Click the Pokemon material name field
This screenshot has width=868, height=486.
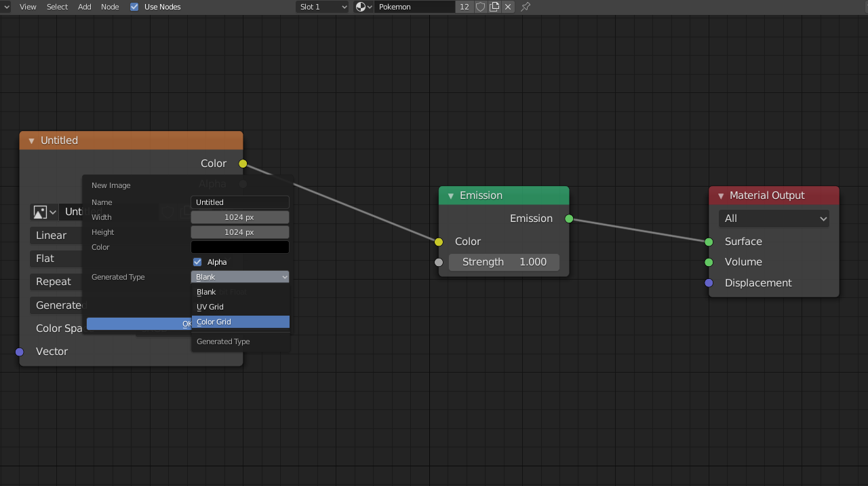coord(415,7)
